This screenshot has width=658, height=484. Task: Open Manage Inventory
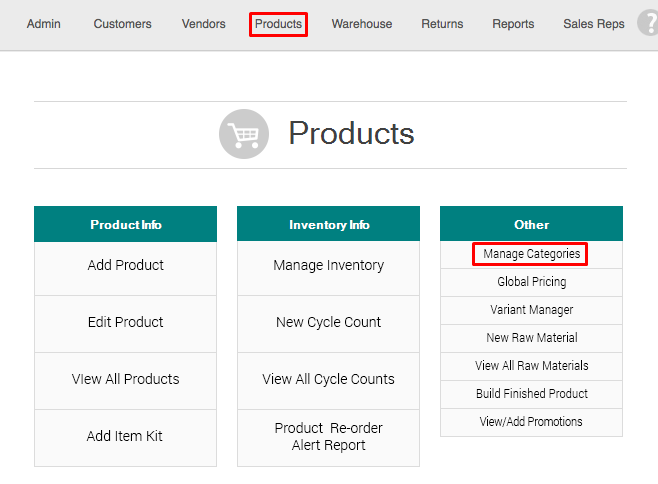[x=328, y=266]
